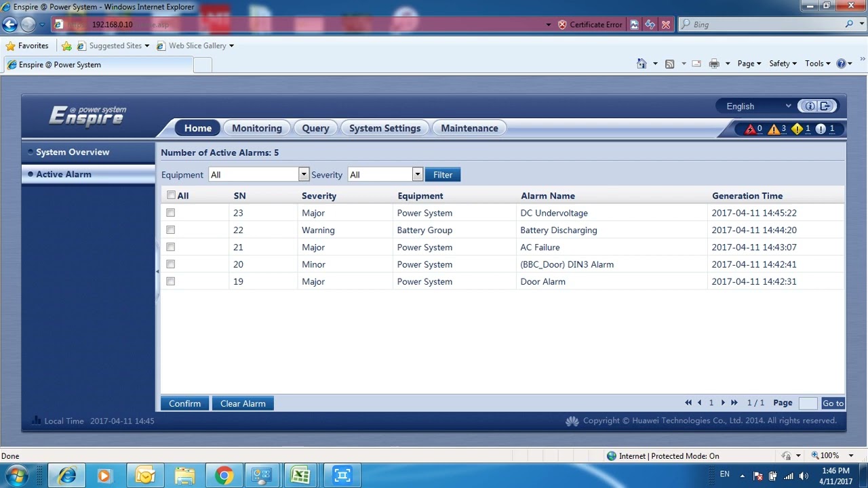
Task: Open the Severity filter dropdown
Action: [x=385, y=174]
